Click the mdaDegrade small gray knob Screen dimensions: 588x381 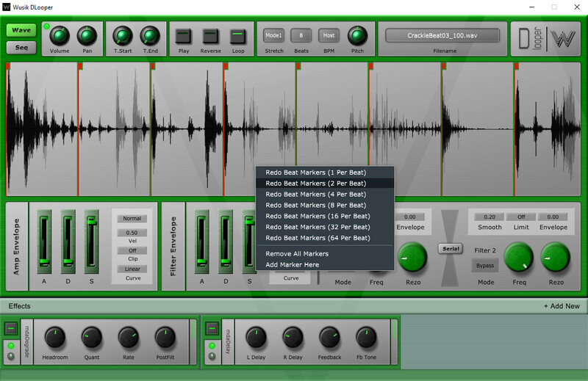[11, 356]
